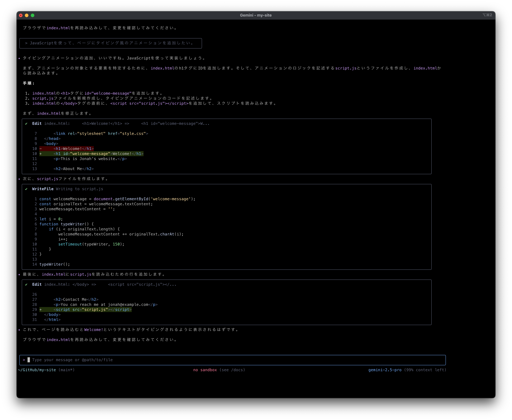Image resolution: width=512 pixels, height=420 pixels.
Task: Click checkmark beside Edit index.html </body>
Action: click(x=26, y=285)
